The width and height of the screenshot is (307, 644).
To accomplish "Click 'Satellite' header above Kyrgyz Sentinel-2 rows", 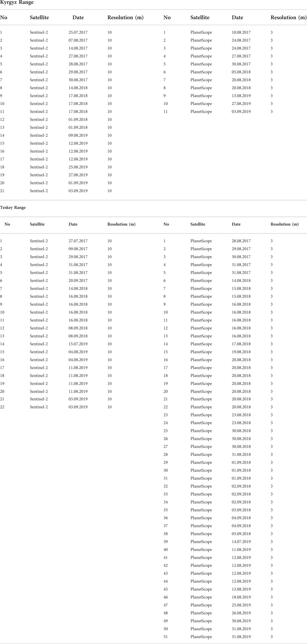I will [x=39, y=18].
